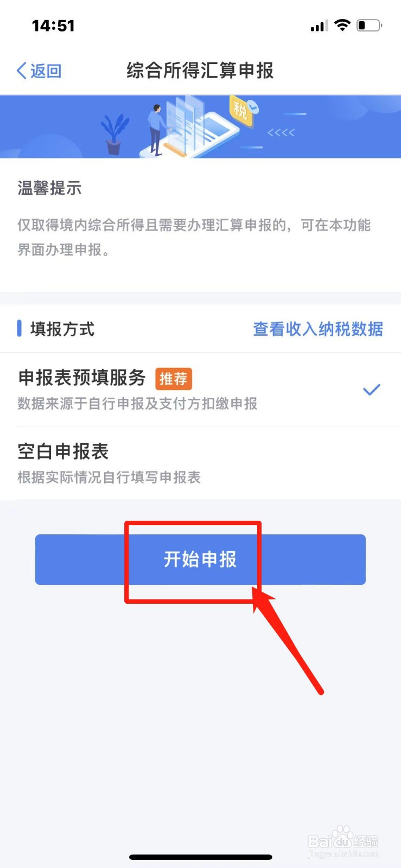Tap the 温馨提示 notice heading
This screenshot has height=868, width=401.
49,188
